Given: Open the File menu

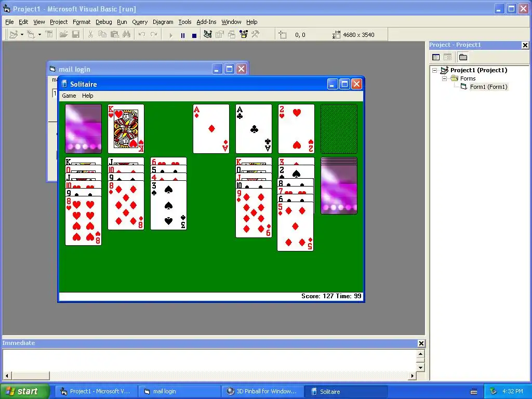Looking at the screenshot, I should 9,22.
